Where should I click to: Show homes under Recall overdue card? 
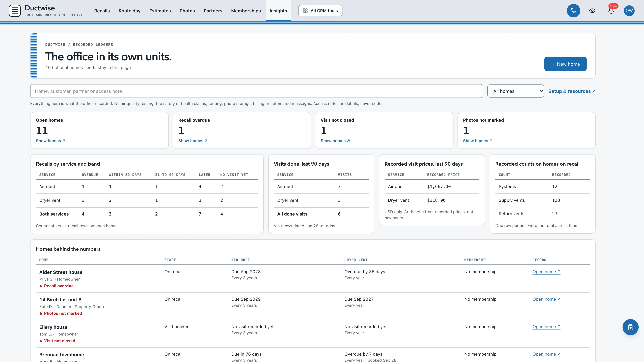pos(193,141)
